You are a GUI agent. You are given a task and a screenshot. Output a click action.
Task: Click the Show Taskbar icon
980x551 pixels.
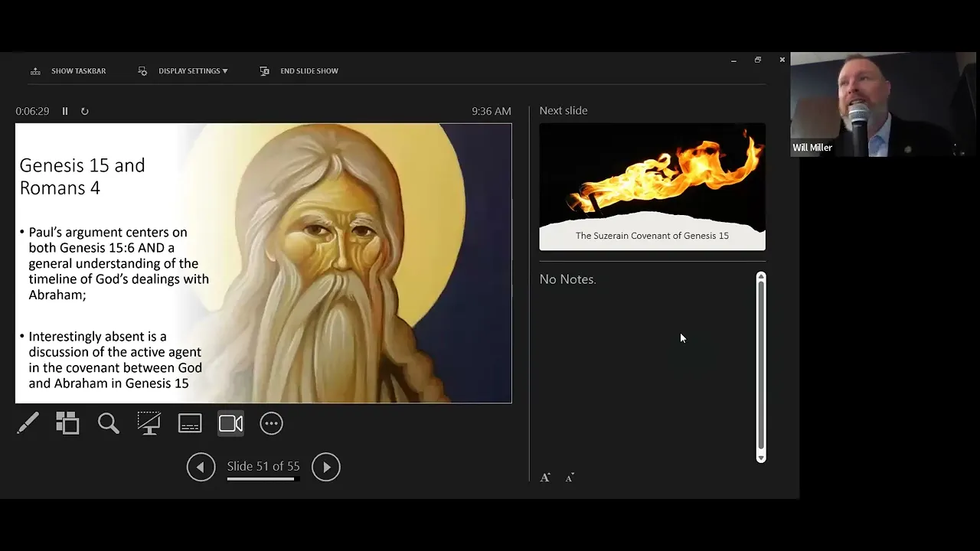pyautogui.click(x=35, y=70)
